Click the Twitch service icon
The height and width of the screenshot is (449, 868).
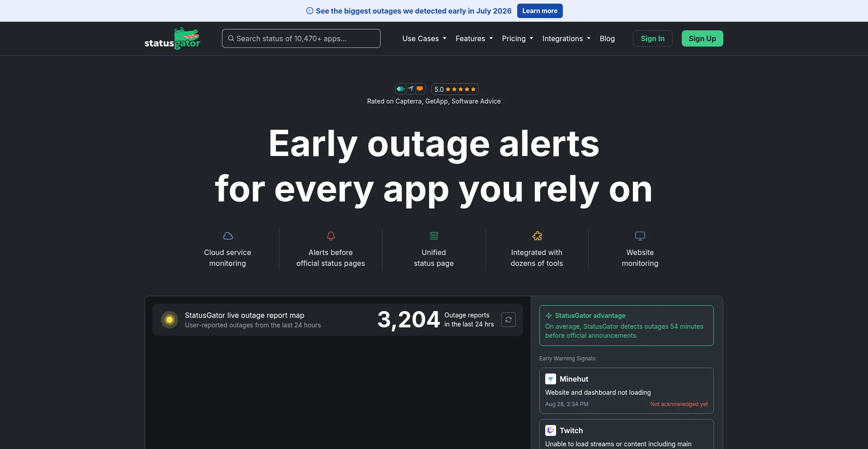coord(551,430)
